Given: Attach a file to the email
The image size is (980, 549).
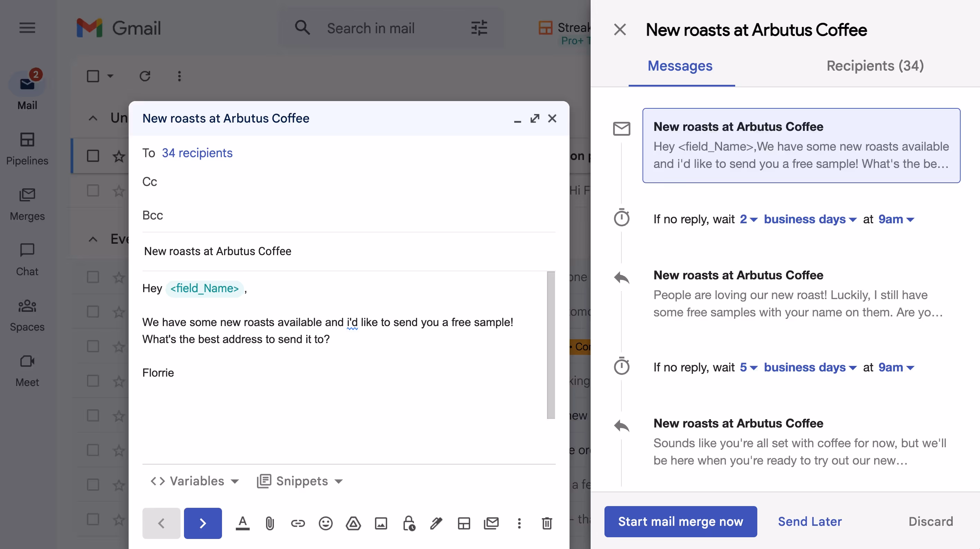Looking at the screenshot, I should [x=270, y=523].
